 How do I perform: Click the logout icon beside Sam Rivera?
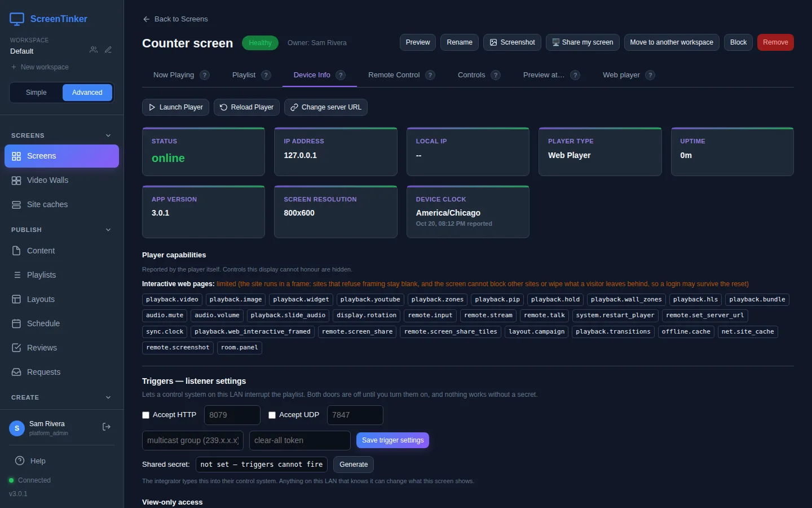tap(107, 427)
